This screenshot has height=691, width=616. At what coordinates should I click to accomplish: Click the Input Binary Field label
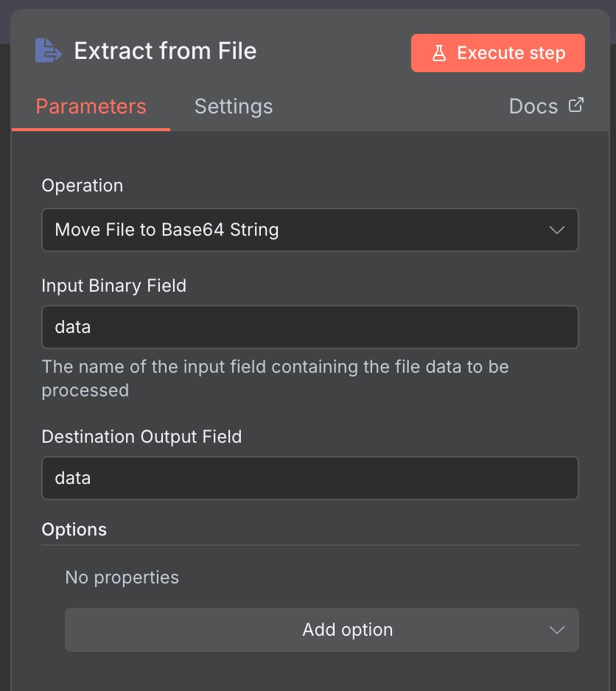[114, 286]
